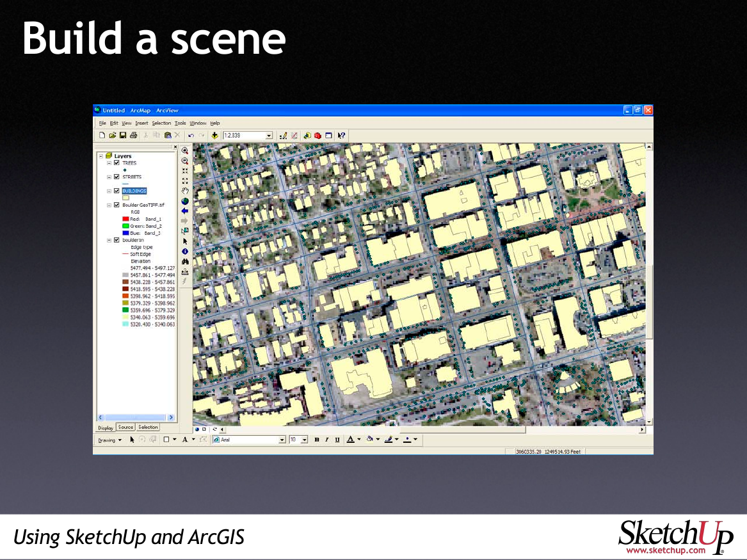
Task: Click the New Map File icon
Action: point(102,136)
